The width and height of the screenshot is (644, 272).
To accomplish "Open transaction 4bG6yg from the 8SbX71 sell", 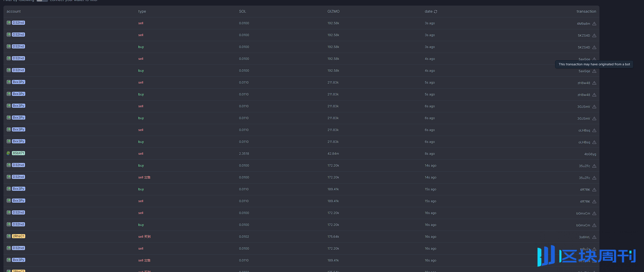I will tap(590, 154).
